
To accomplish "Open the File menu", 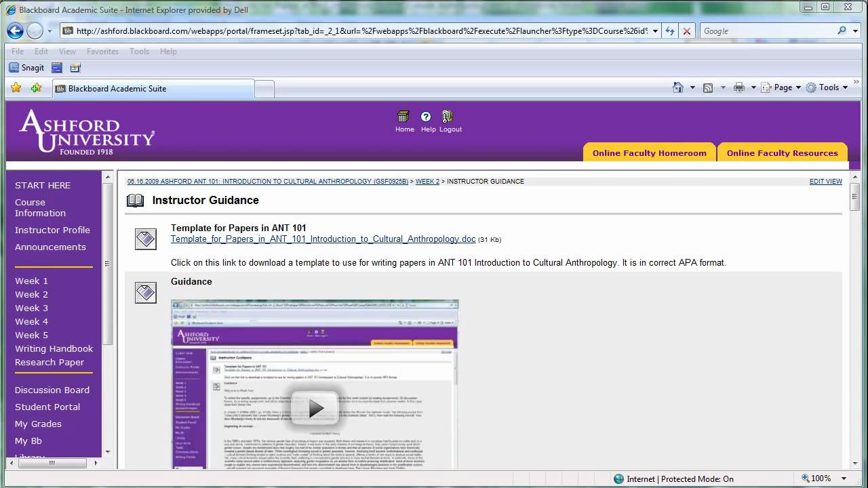I will [x=18, y=52].
